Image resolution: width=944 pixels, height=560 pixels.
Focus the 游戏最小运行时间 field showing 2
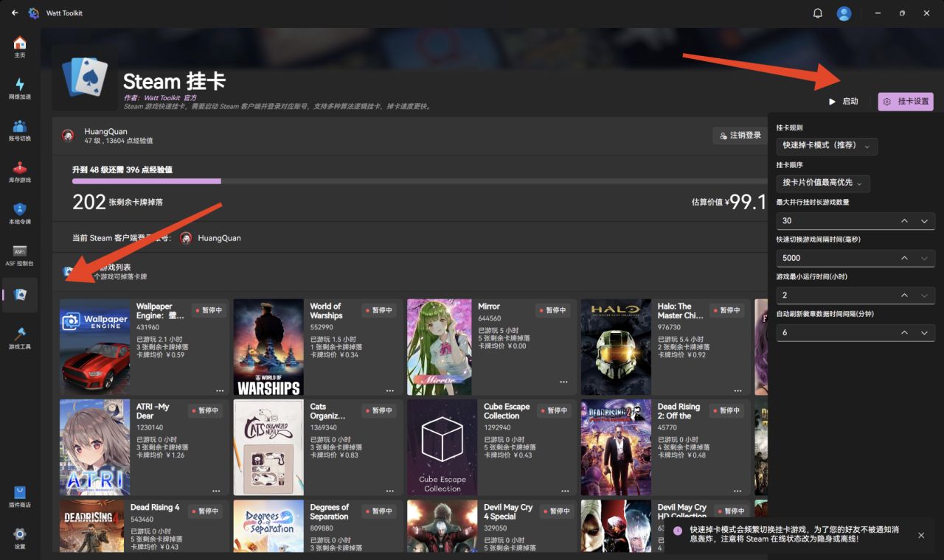[x=855, y=295]
